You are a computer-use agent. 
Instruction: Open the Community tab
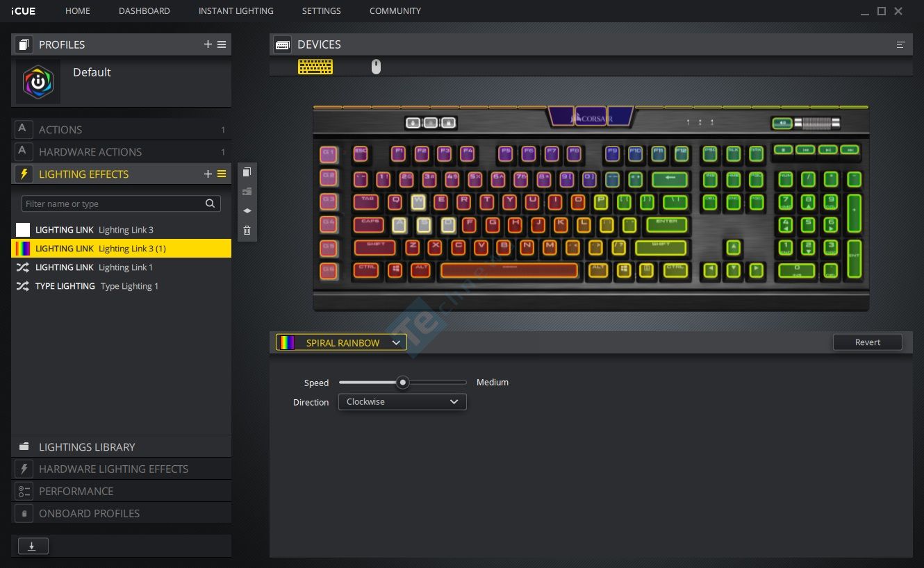point(395,11)
